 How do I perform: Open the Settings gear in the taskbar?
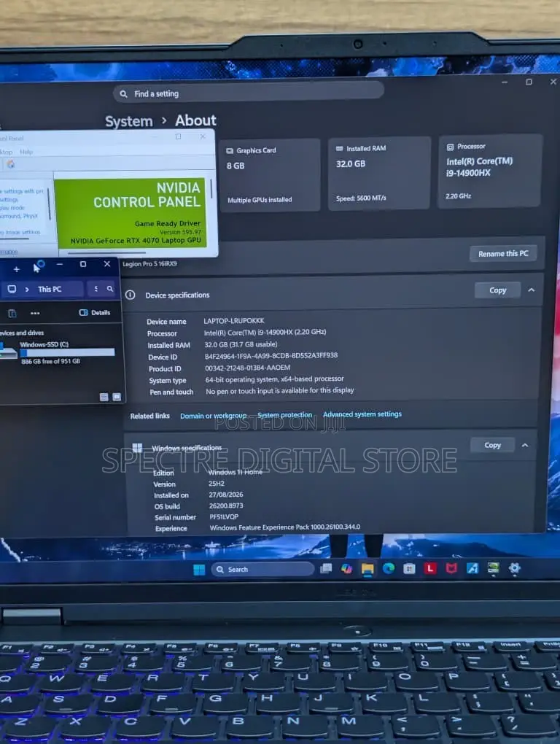[x=515, y=567]
